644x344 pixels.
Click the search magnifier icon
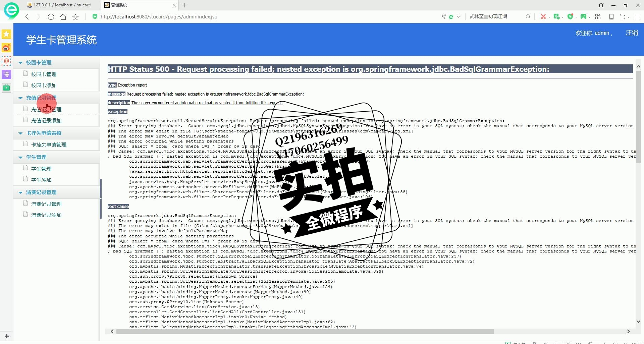[x=528, y=16]
